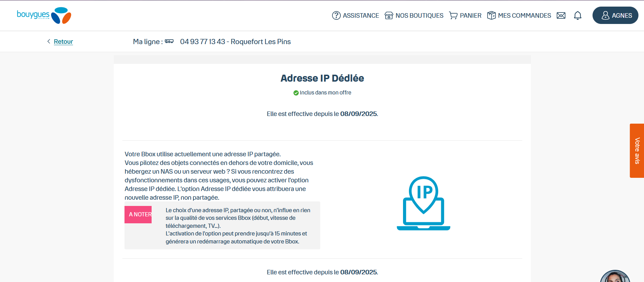Click the Nos Boutiques store icon
This screenshot has height=282, width=644.
pos(389,16)
